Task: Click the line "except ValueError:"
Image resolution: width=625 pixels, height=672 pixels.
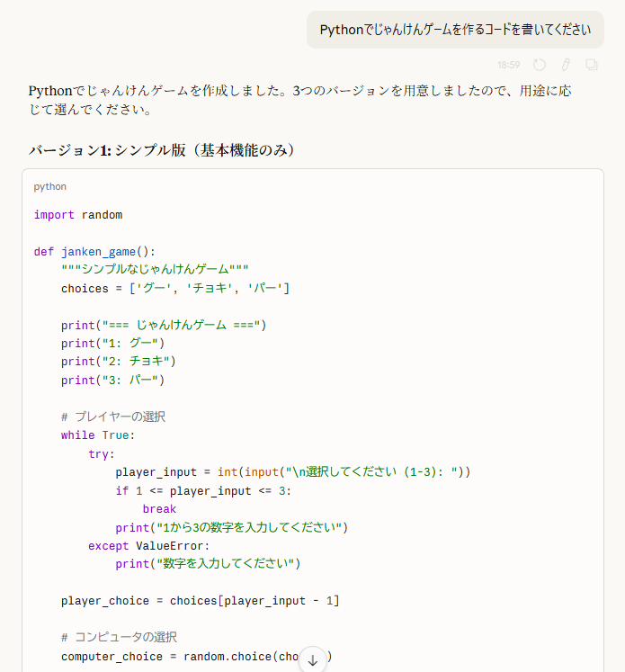Action: (x=148, y=545)
